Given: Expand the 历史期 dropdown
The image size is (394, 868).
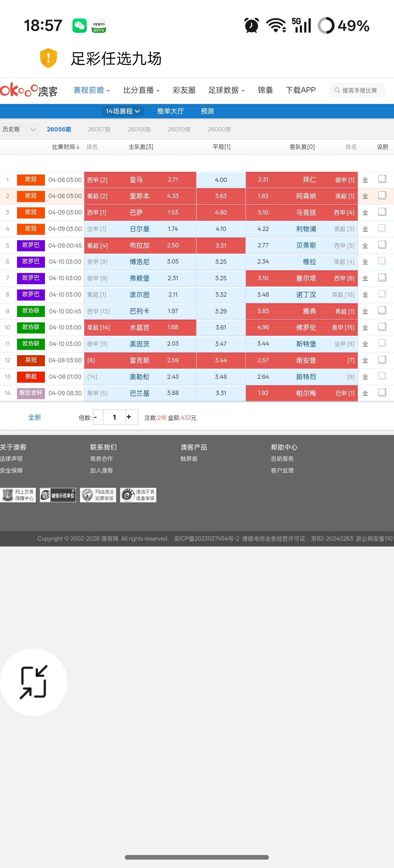Looking at the screenshot, I should [x=19, y=129].
